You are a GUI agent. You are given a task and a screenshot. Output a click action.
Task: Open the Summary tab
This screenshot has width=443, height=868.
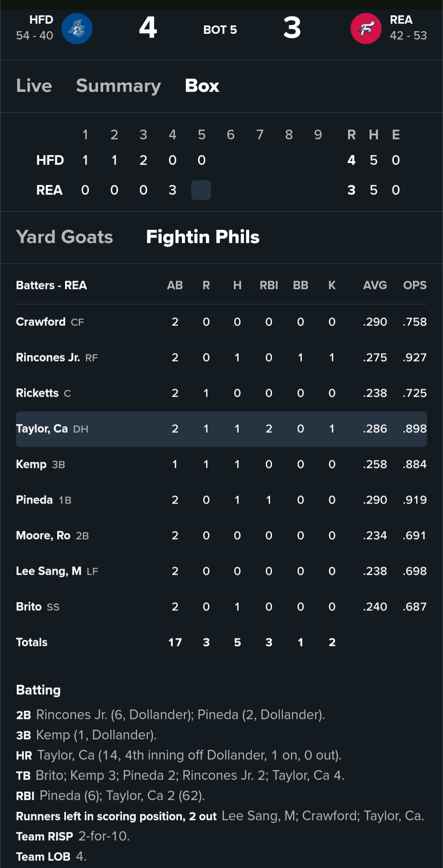(x=118, y=86)
